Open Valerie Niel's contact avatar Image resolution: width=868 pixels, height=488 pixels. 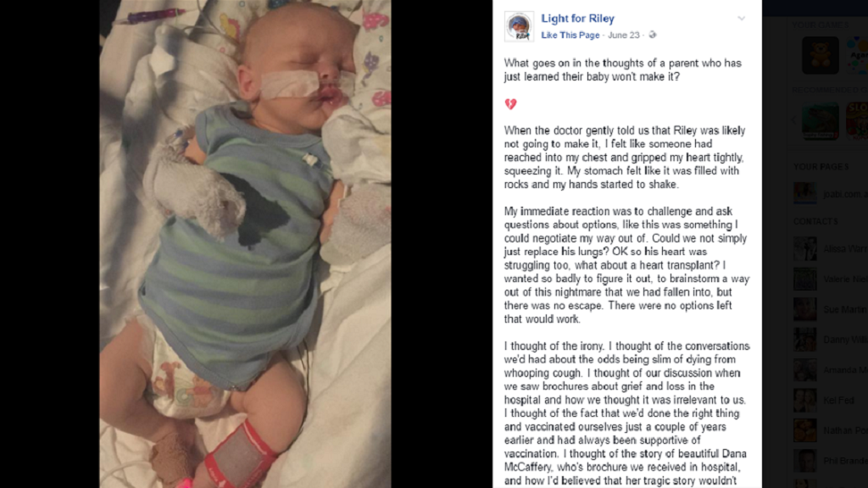pos(805,279)
